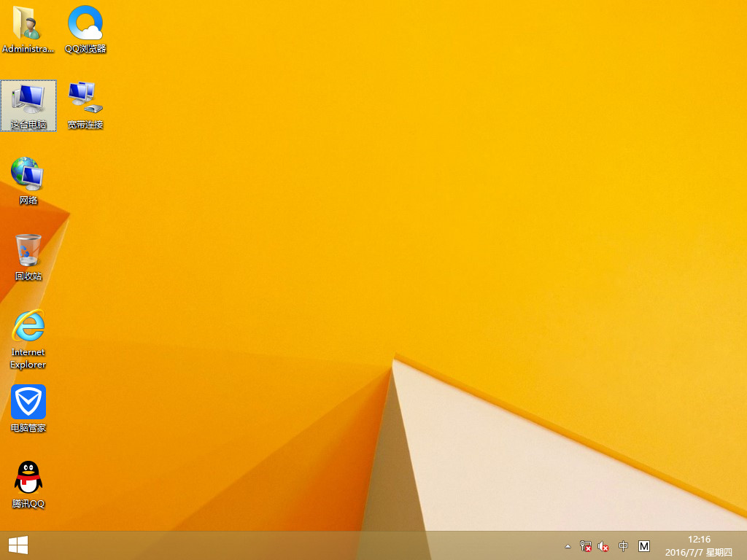Image resolution: width=747 pixels, height=560 pixels.
Task: Open the Start menu
Action: [15, 545]
